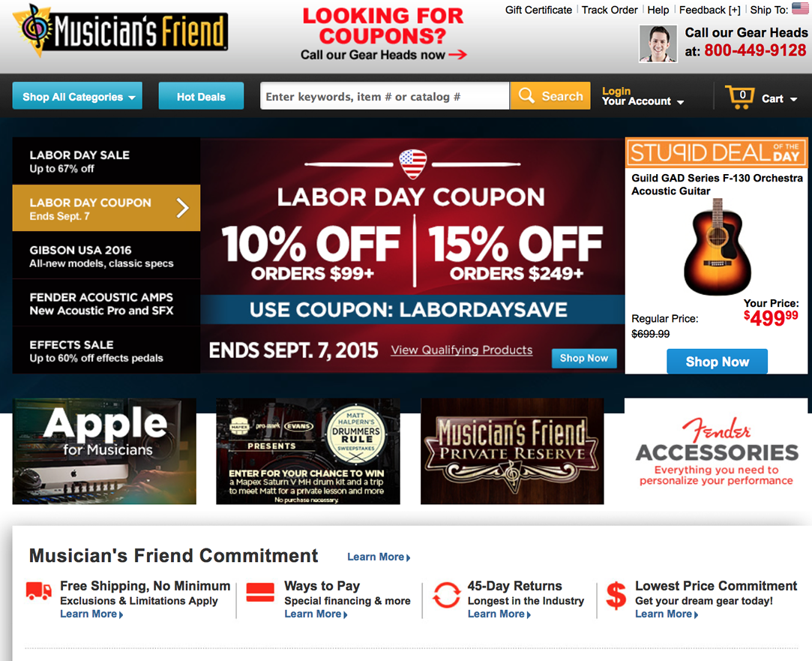Click the Hot Deals button

(x=201, y=96)
